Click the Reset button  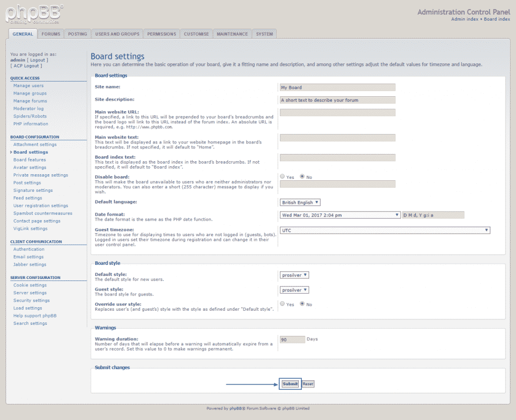pyautogui.click(x=308, y=384)
